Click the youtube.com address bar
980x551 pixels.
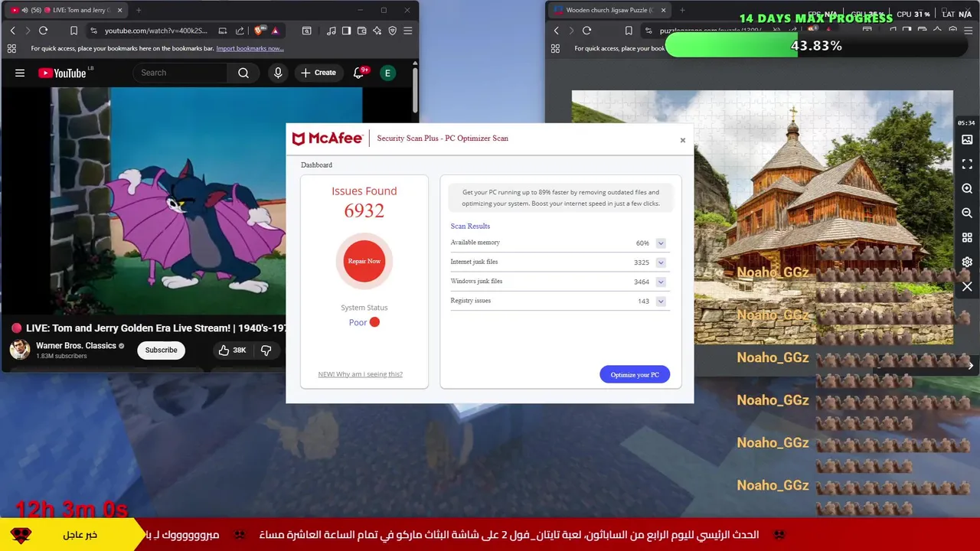pos(155,31)
